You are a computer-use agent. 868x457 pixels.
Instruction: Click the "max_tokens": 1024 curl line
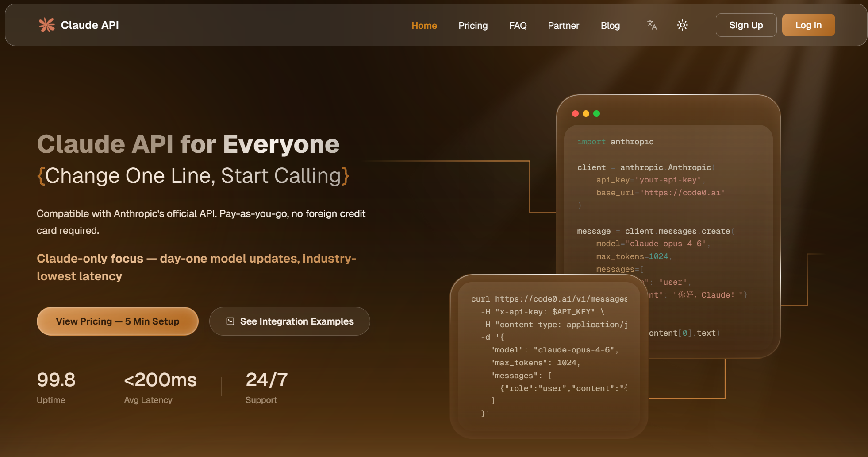[x=535, y=363]
